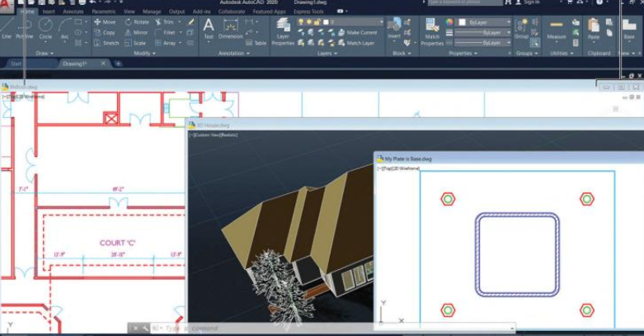This screenshot has height=336, width=644.
Task: Click the shopping cart icon in title bar
Action: [x=570, y=2]
